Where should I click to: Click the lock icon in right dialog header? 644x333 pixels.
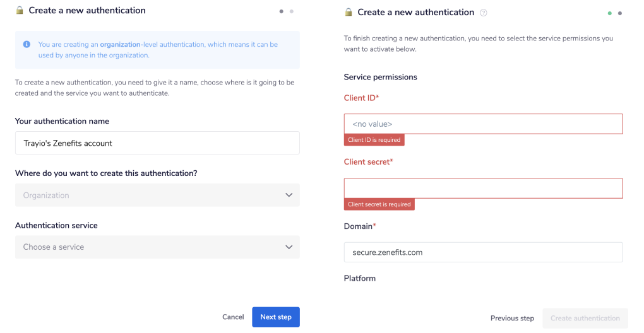click(348, 13)
